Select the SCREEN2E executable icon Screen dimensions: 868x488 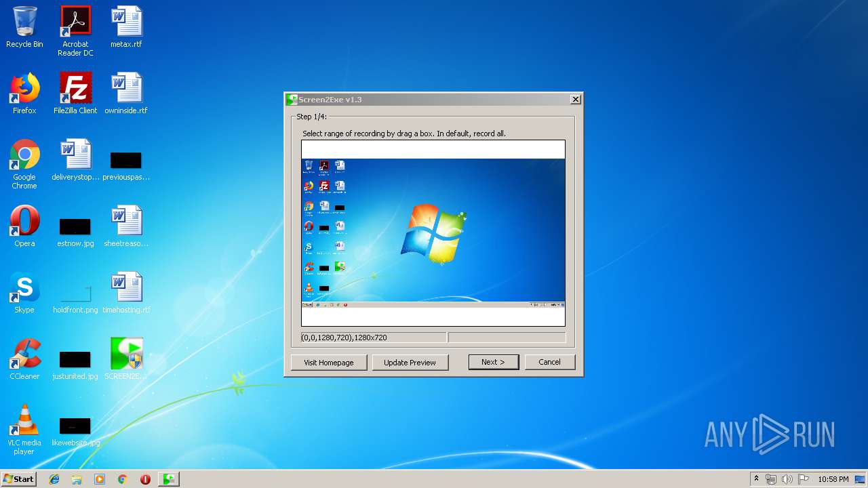pos(126,360)
